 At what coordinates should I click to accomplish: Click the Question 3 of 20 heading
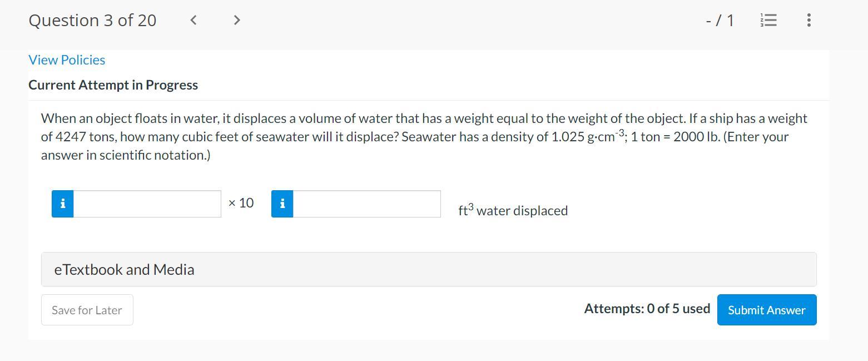92,21
